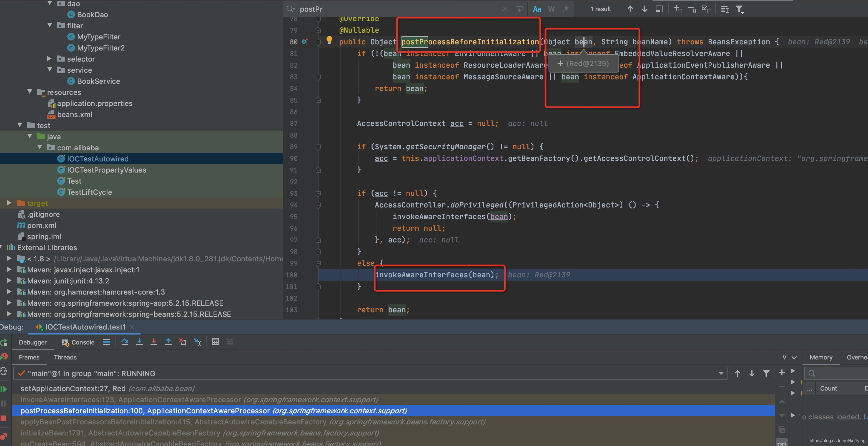Open BookService class in project tree
The width and height of the screenshot is (868, 446).
point(98,81)
